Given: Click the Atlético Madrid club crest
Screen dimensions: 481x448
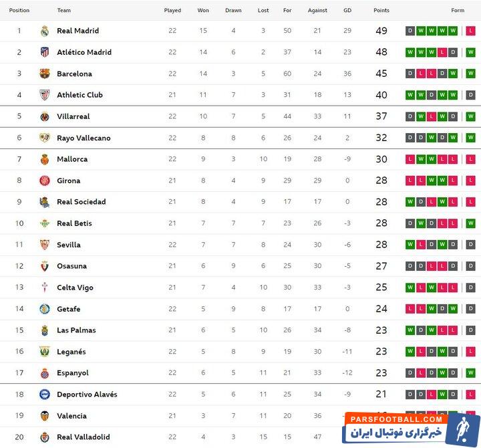Looking at the screenshot, I should point(44,52).
